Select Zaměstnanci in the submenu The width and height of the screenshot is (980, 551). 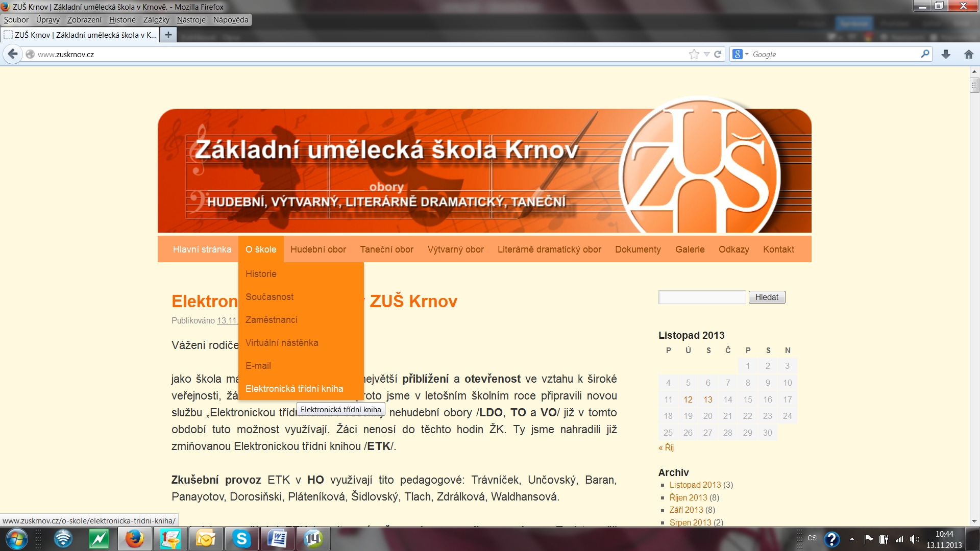tap(301, 320)
